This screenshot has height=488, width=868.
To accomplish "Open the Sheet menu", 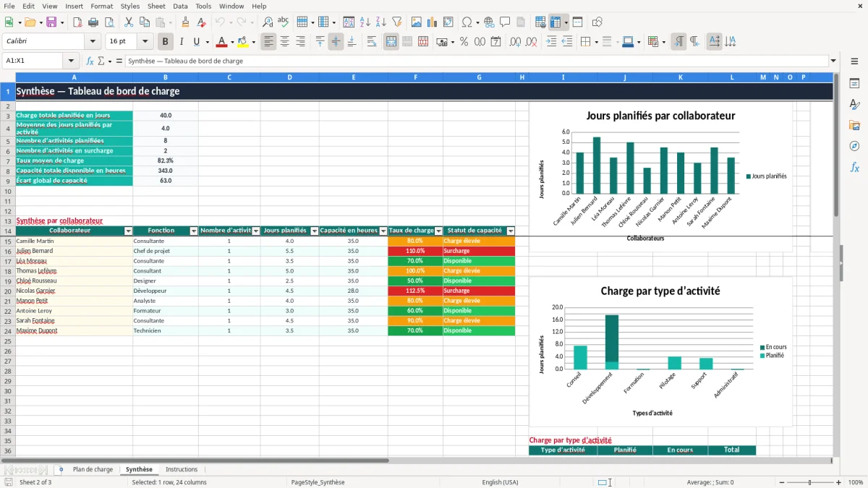I will 156,6.
